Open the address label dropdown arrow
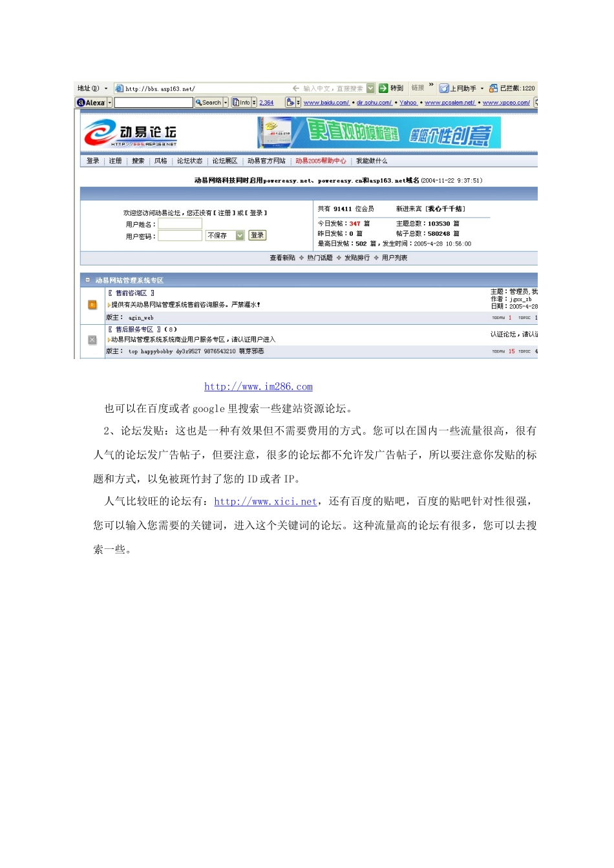 pyautogui.click(x=106, y=88)
